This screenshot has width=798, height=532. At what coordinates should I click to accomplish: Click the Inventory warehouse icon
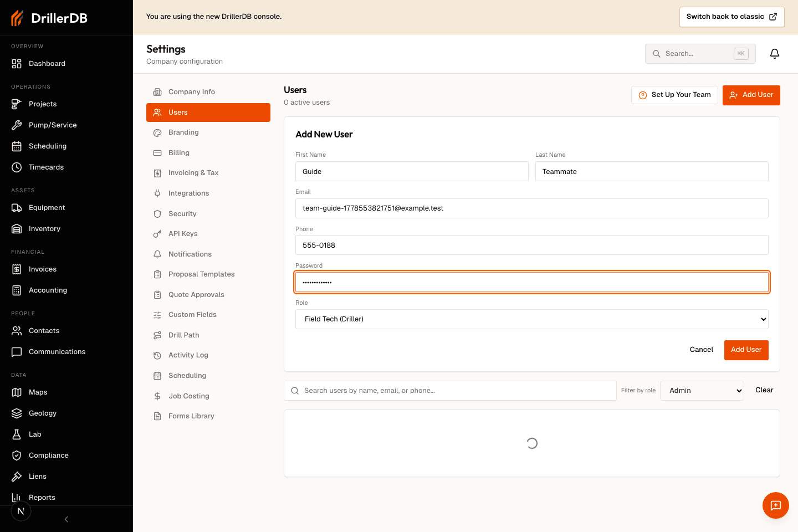point(17,229)
